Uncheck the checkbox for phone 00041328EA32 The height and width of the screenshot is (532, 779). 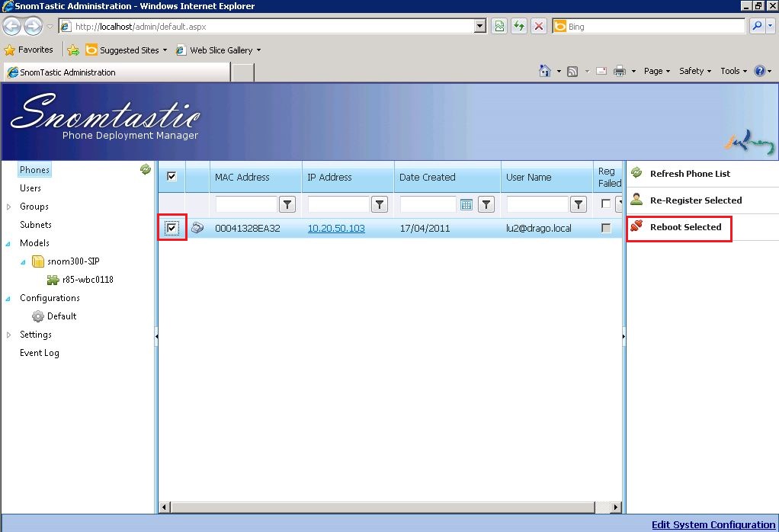(172, 227)
